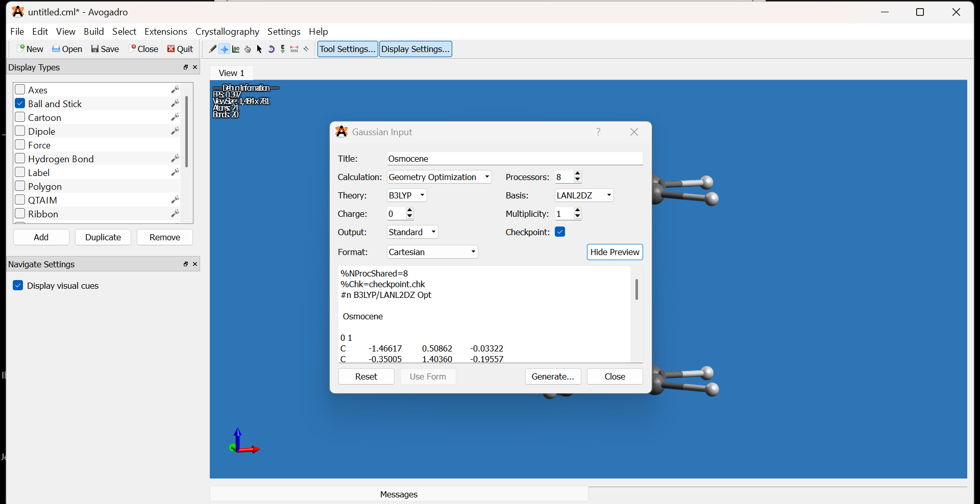Image resolution: width=980 pixels, height=504 pixels.
Task: Click the Save toolbar button
Action: click(x=105, y=49)
